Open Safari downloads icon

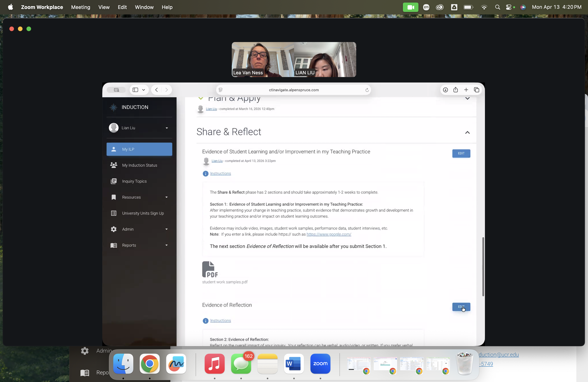point(445,90)
